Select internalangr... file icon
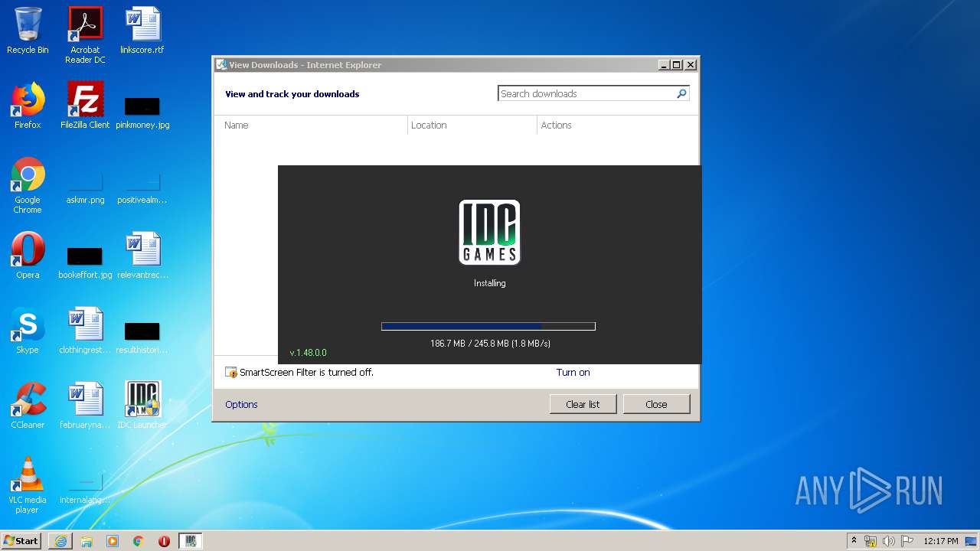980x551 pixels. coord(85,490)
